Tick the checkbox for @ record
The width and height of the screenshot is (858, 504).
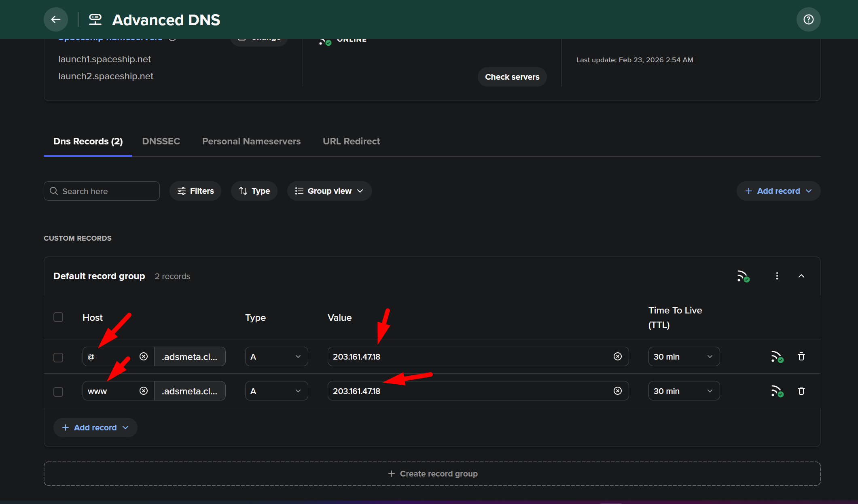click(x=58, y=358)
